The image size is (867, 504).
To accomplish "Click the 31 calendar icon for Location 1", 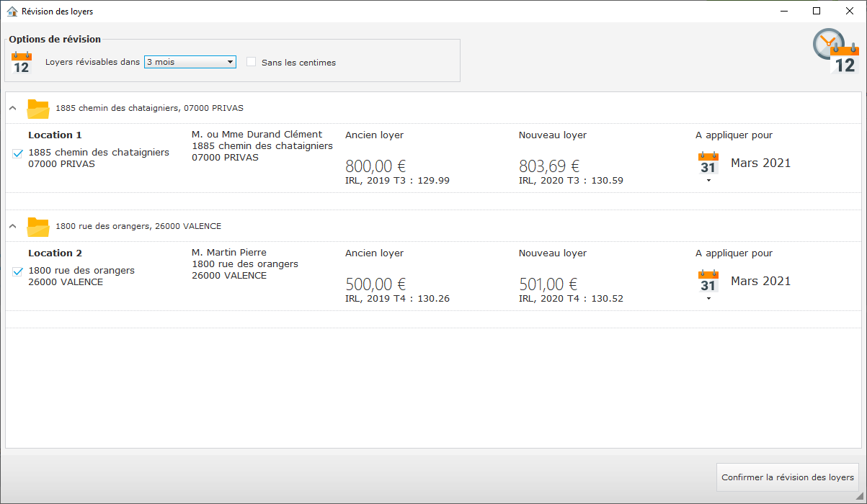I will [708, 163].
